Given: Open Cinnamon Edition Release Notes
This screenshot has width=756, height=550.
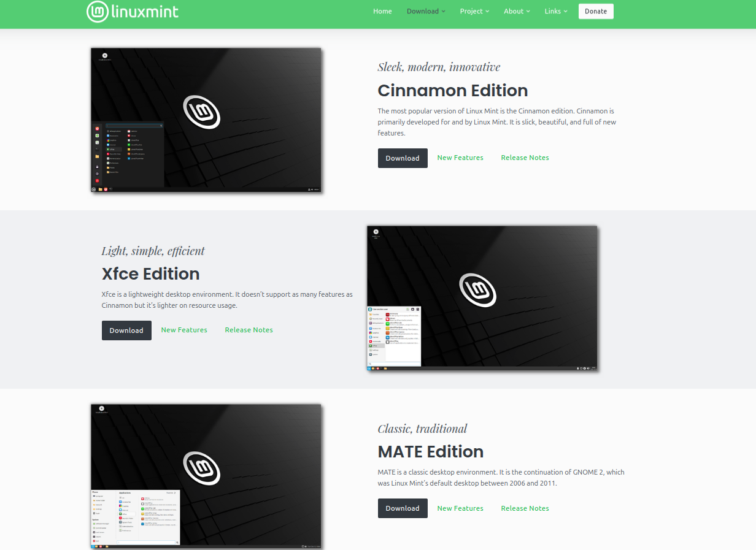Looking at the screenshot, I should click(x=525, y=158).
